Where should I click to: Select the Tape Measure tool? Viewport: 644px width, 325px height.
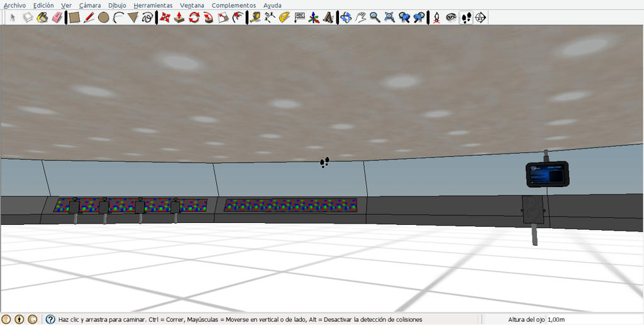(x=255, y=17)
